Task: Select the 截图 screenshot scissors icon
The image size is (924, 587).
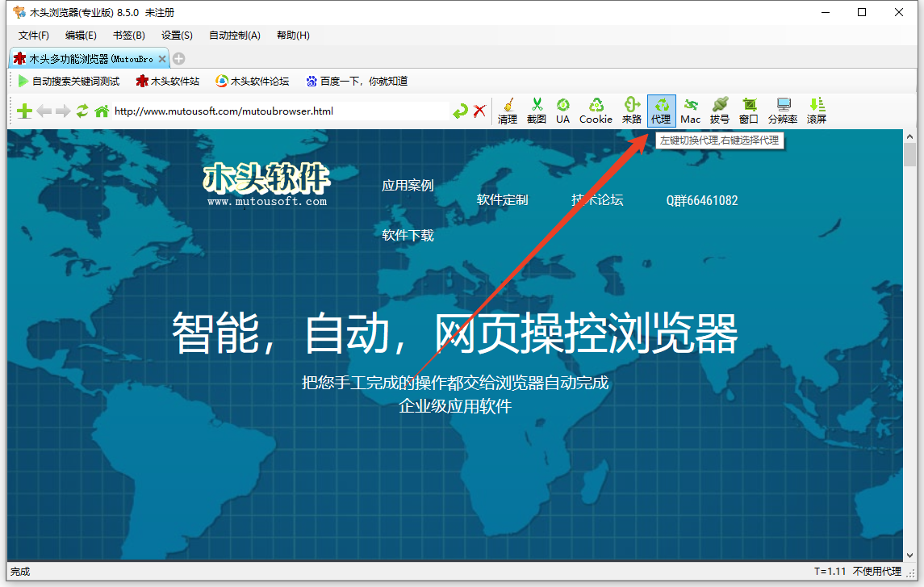Action: 536,109
